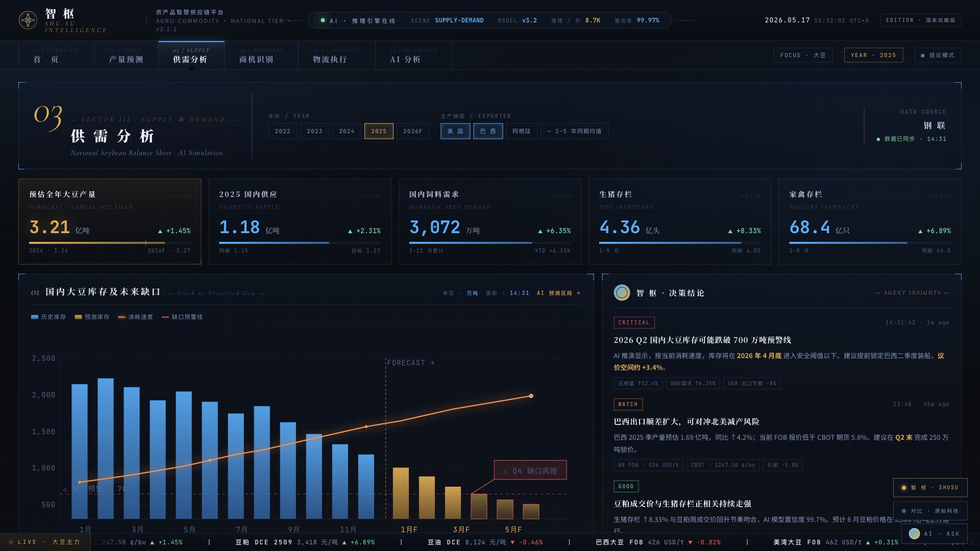Click the orange consumption line endpoint dot
The image size is (980, 551).
point(531,396)
